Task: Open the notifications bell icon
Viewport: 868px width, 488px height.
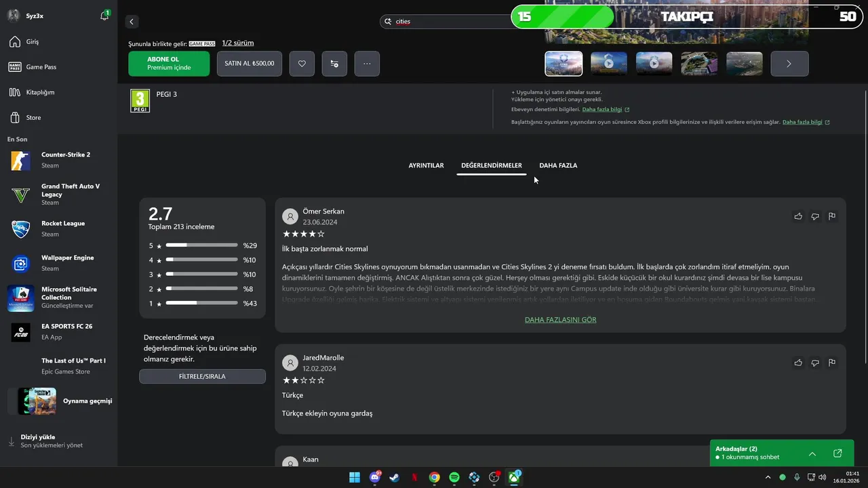Action: pyautogui.click(x=104, y=16)
